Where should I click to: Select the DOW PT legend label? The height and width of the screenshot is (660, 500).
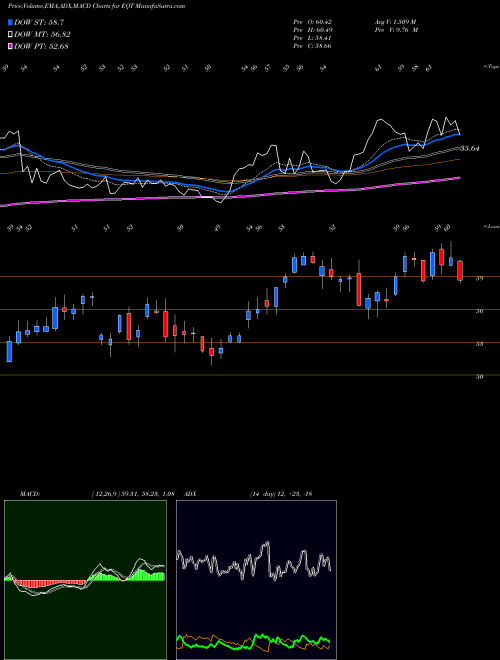(41, 46)
